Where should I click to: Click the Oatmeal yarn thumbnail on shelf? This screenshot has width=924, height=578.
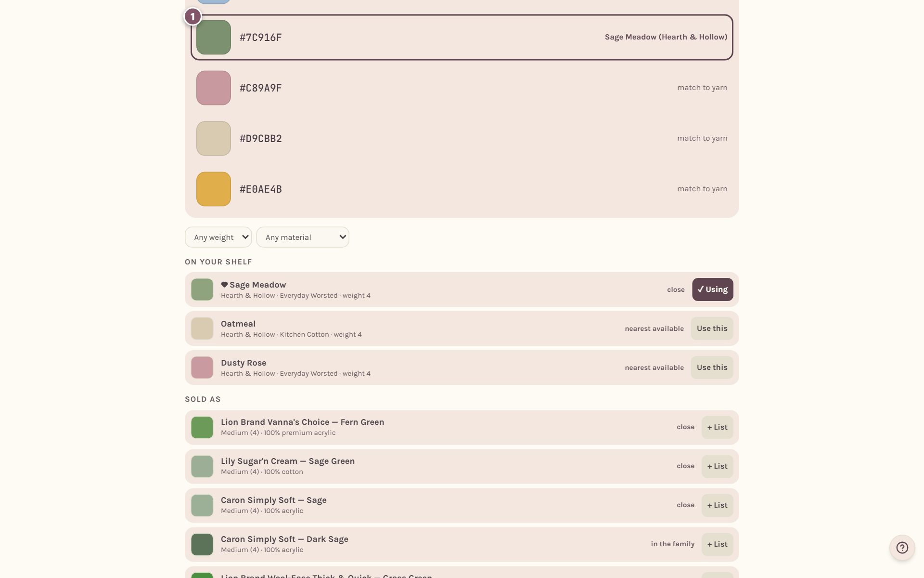[202, 328]
